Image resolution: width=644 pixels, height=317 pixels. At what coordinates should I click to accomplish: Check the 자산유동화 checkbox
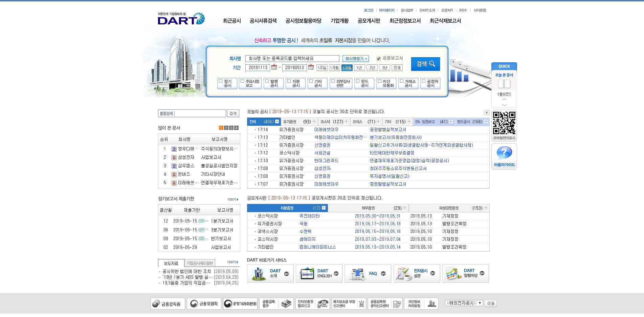[380, 81]
